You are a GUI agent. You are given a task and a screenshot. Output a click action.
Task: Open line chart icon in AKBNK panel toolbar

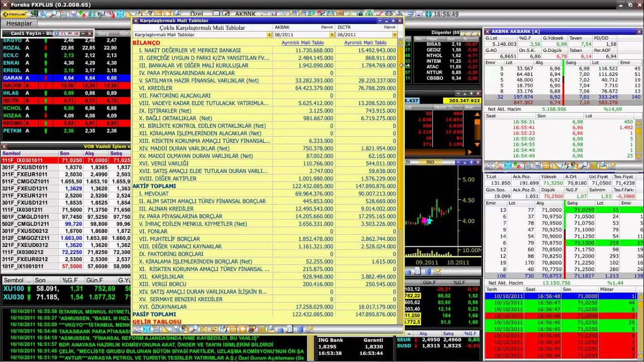coord(489,166)
